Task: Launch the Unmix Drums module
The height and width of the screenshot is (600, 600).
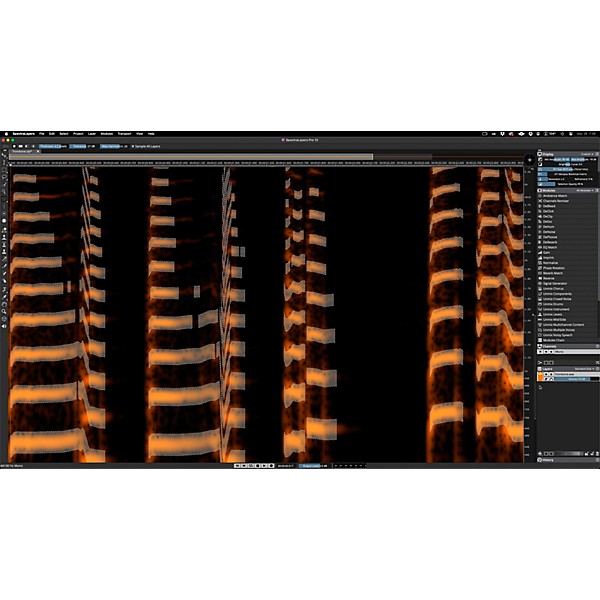Action: click(553, 304)
